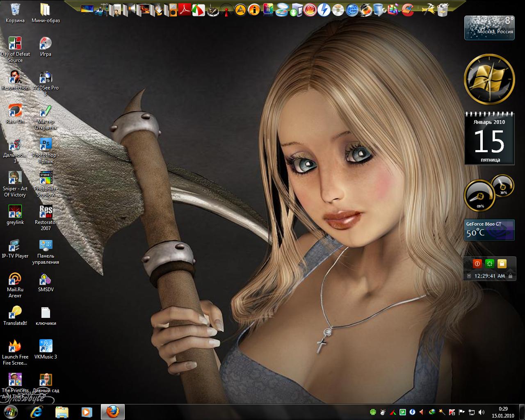The image size is (525, 420).
Task: Click the Nero flame icon in dock
Action: point(310,9)
